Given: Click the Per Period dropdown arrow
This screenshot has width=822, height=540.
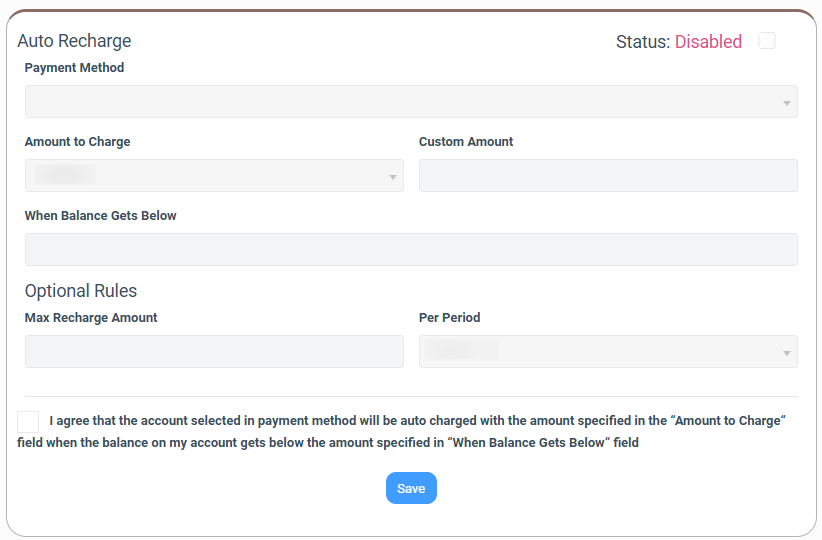Looking at the screenshot, I should click(786, 353).
